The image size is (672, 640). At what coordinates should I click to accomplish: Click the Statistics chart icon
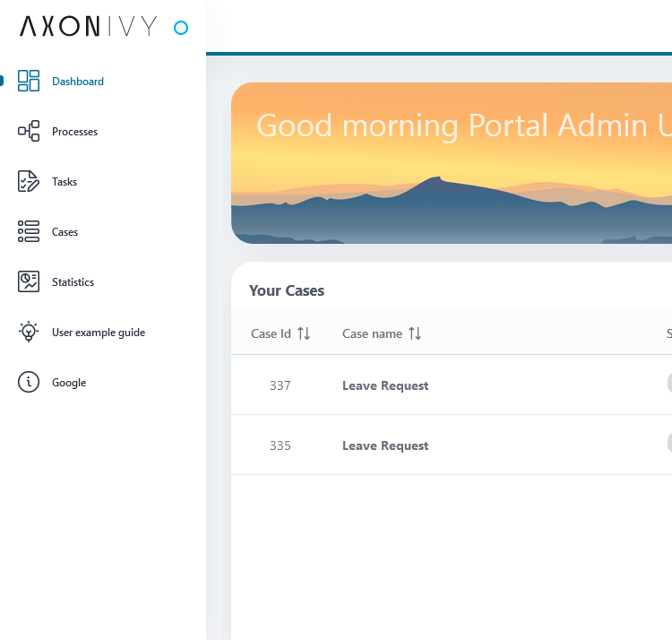29,281
